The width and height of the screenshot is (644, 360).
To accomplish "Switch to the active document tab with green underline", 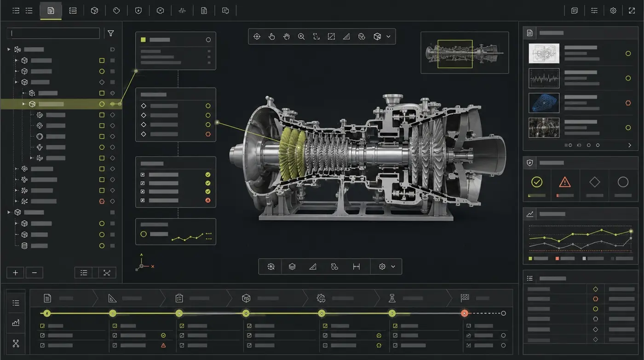I will (x=51, y=11).
